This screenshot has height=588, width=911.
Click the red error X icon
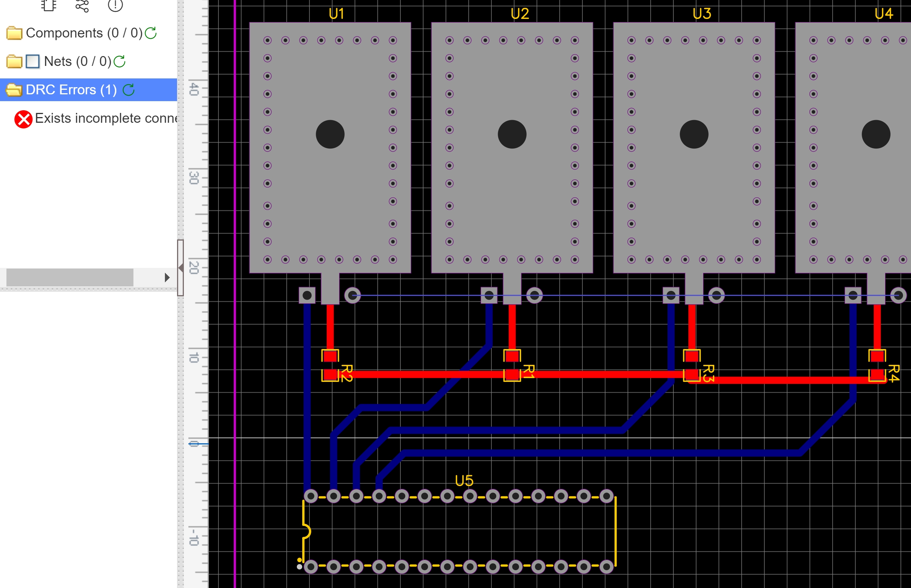click(x=23, y=119)
